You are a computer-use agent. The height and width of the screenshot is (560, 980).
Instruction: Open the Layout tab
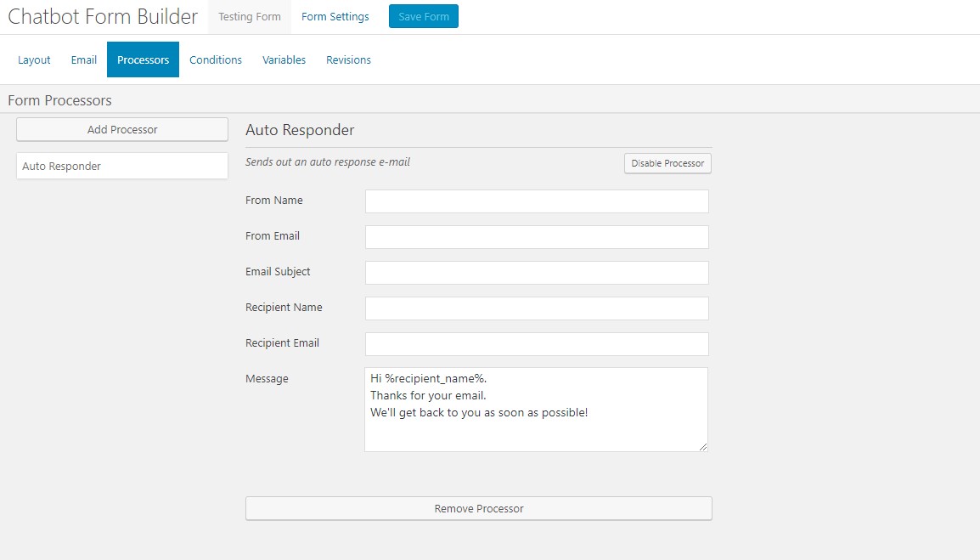click(x=34, y=59)
